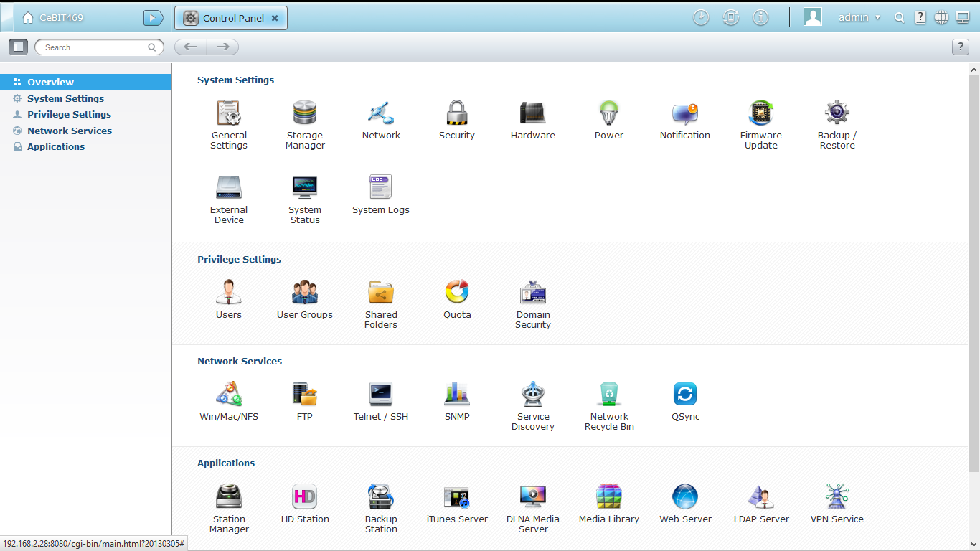
Task: Click the admin profile avatar
Action: pyautogui.click(x=813, y=17)
